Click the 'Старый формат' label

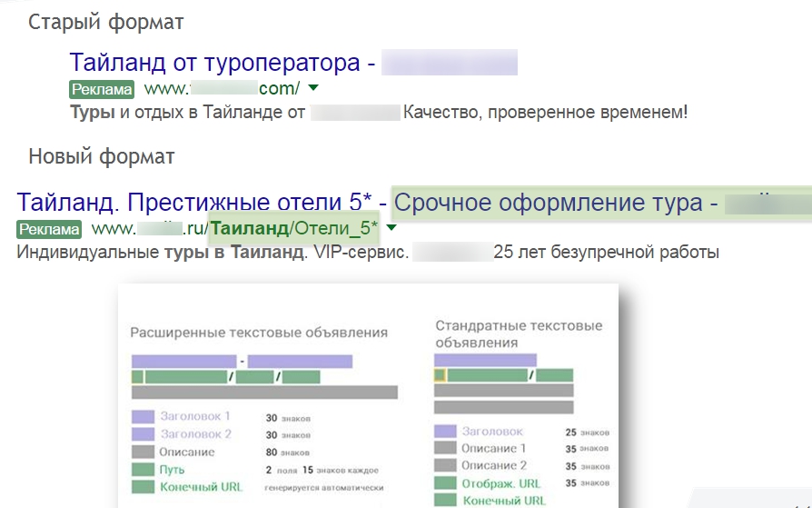point(105,22)
